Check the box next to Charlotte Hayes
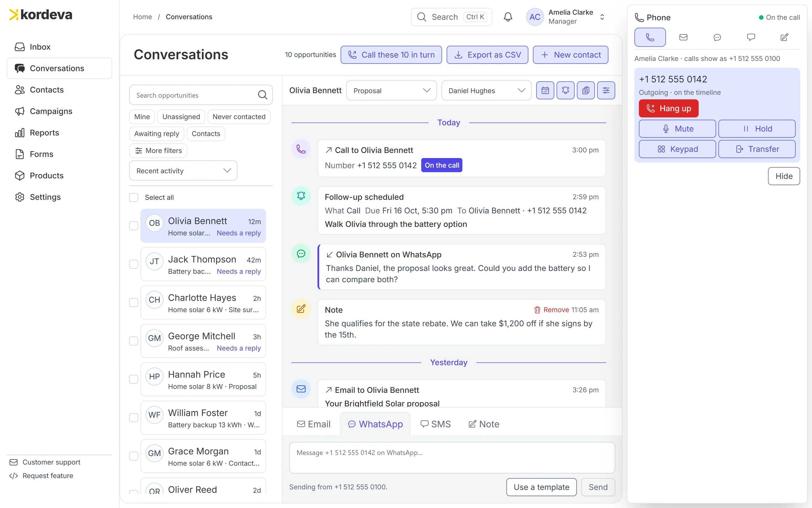812x508 pixels. click(x=134, y=302)
